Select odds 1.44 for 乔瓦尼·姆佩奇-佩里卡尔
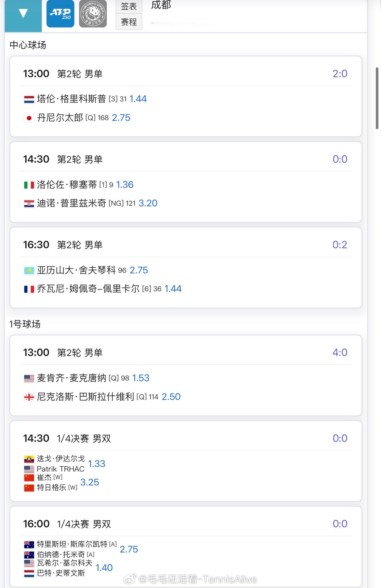The image size is (381, 588). click(173, 289)
